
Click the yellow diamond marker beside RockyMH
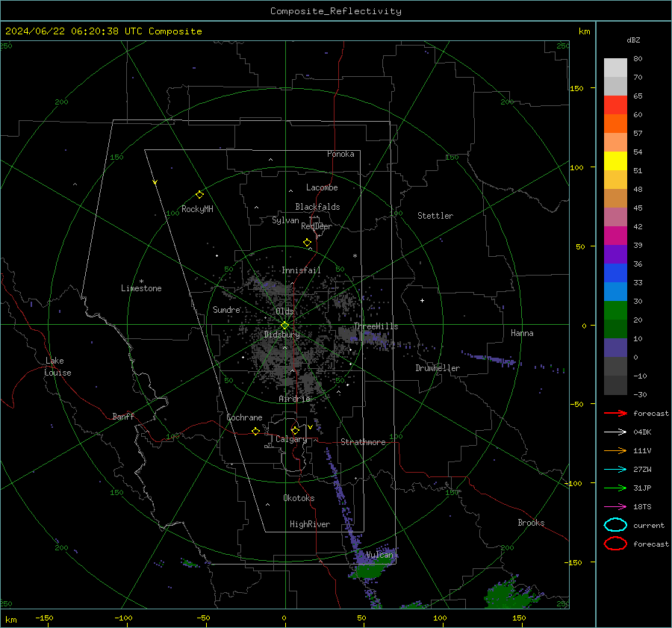(x=199, y=195)
